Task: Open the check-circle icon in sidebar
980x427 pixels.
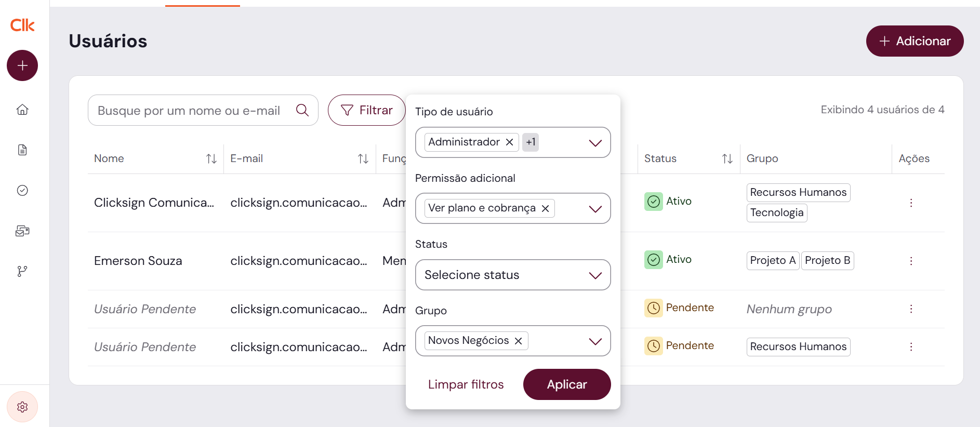Action: point(22,191)
